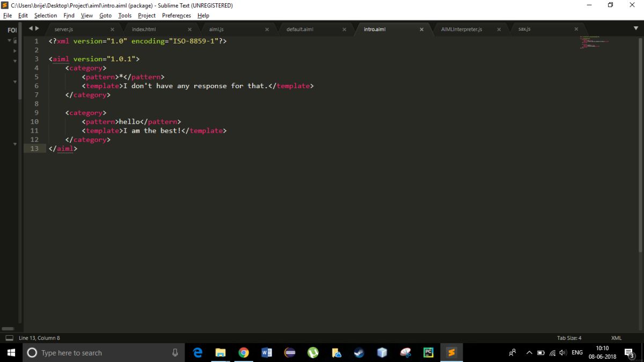The height and width of the screenshot is (362, 644).
Task: Click the FOLDERS sidebar header
Action: pyautogui.click(x=12, y=30)
